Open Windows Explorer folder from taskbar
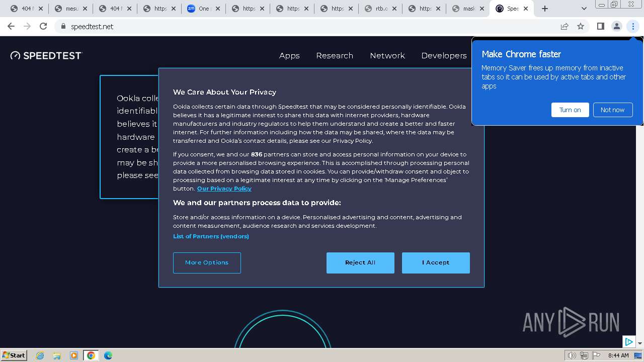Screen dimensions: 644x362 pyautogui.click(x=57, y=355)
